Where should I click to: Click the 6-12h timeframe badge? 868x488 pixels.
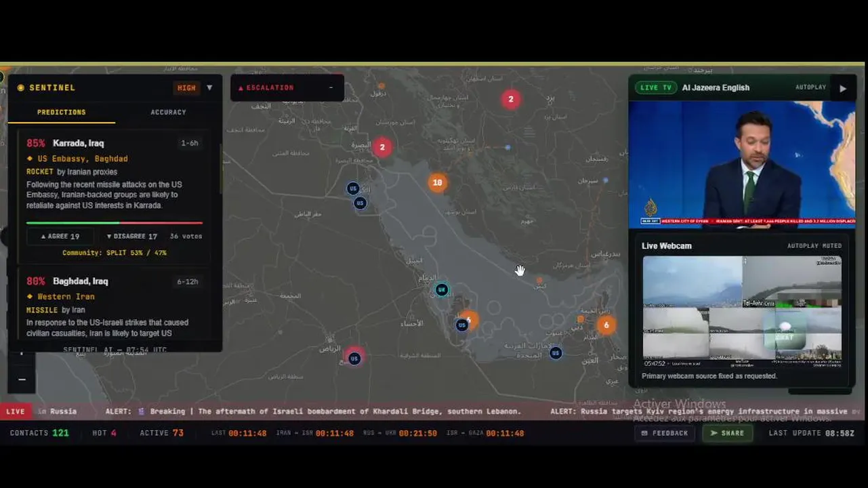pyautogui.click(x=188, y=282)
